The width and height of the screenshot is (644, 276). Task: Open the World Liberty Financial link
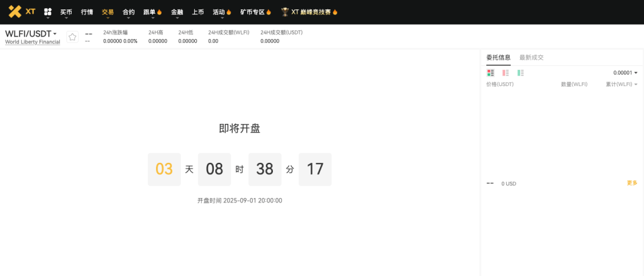point(33,42)
